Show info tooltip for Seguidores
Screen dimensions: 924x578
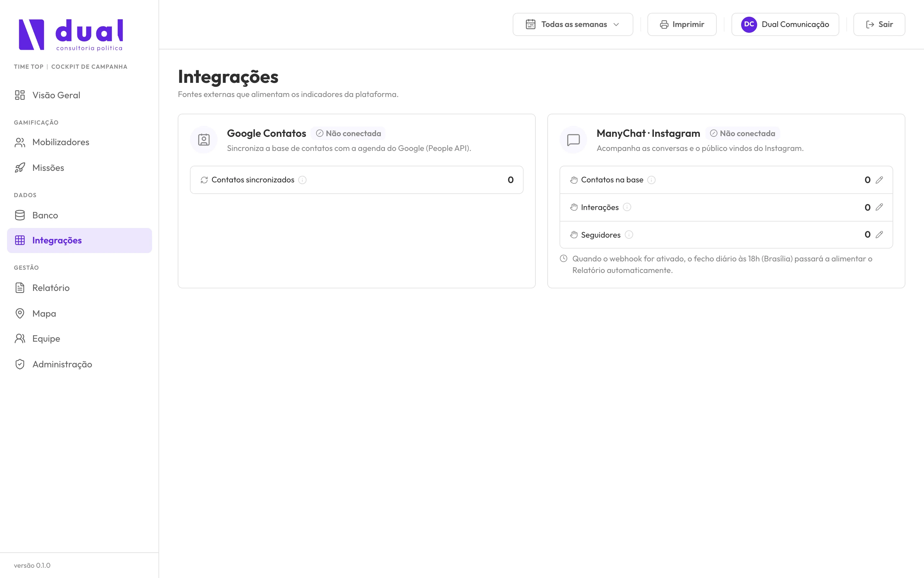[629, 235]
